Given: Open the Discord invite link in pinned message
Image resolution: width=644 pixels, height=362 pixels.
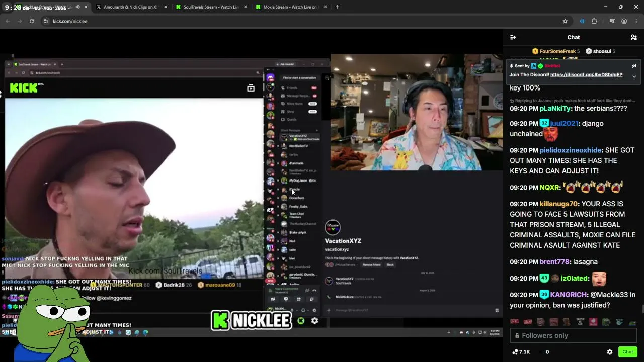Looking at the screenshot, I should [x=586, y=75].
